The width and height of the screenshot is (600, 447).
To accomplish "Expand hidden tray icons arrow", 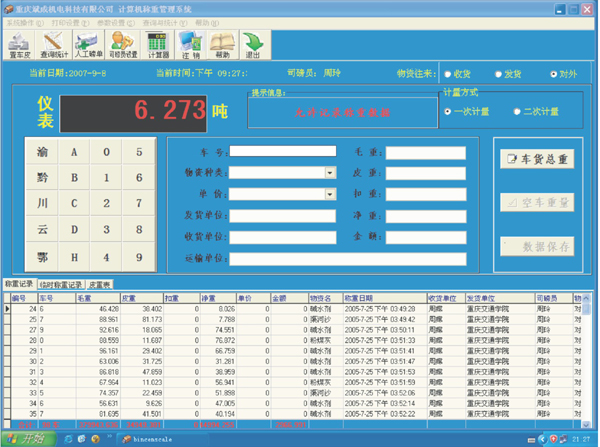I will coord(543,439).
